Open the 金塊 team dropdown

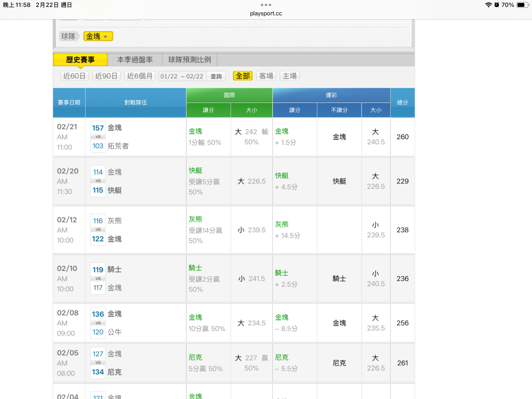(x=98, y=36)
